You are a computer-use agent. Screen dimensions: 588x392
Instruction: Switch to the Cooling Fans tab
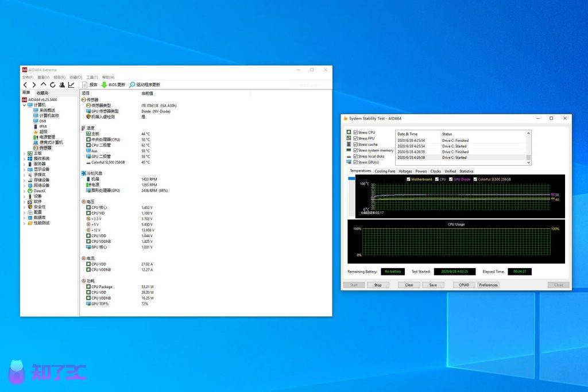[385, 171]
